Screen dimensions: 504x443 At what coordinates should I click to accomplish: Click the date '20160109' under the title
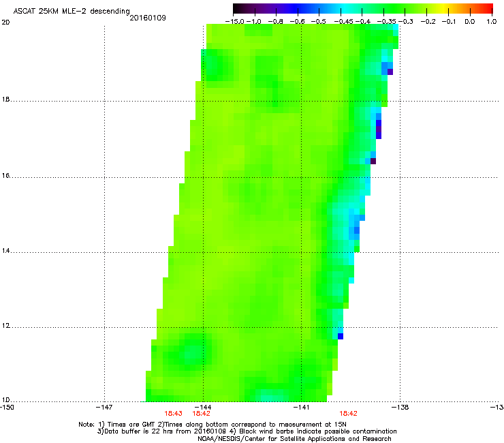[x=148, y=18]
